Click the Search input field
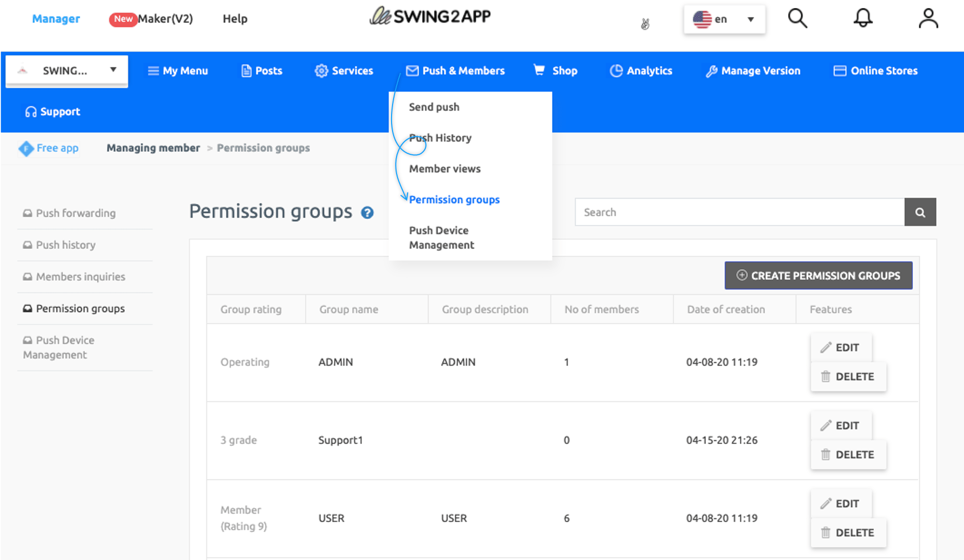The width and height of the screenshot is (964, 560). (739, 212)
